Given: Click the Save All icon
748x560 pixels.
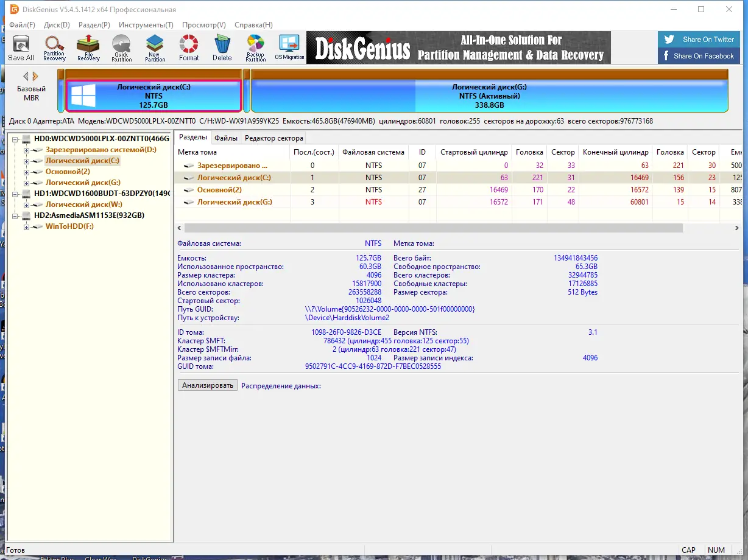Looking at the screenshot, I should tap(21, 47).
